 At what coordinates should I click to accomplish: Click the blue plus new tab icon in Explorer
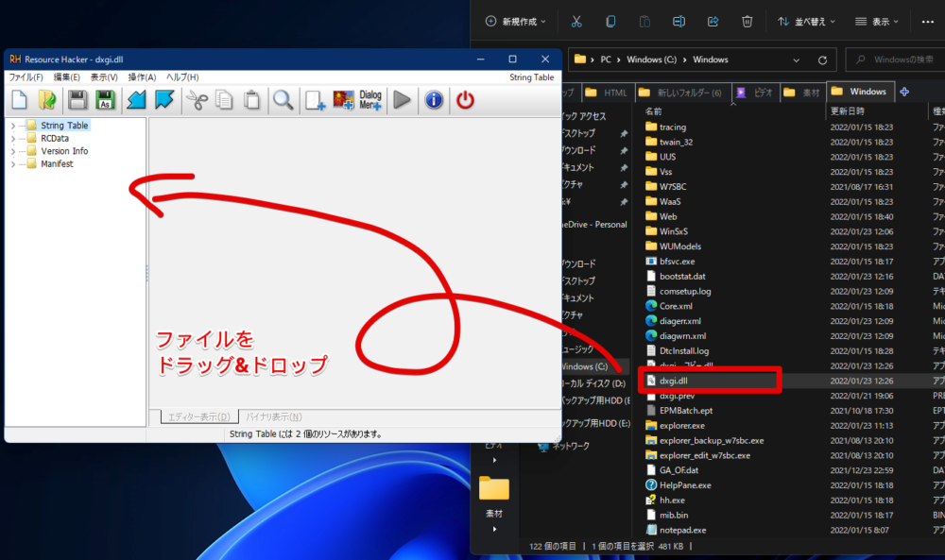pos(904,93)
